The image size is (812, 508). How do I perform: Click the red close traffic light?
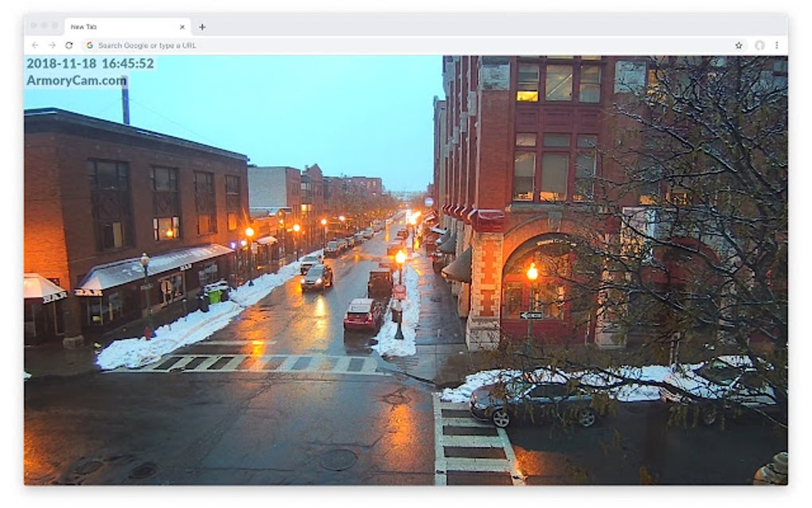pyautogui.click(x=33, y=23)
